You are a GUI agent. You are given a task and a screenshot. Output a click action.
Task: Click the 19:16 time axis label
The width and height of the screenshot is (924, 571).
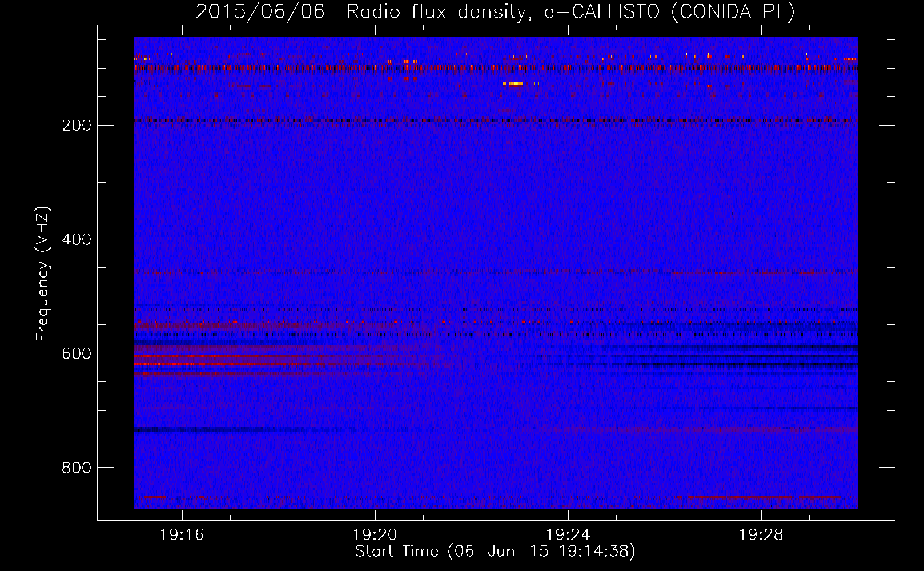click(x=182, y=535)
